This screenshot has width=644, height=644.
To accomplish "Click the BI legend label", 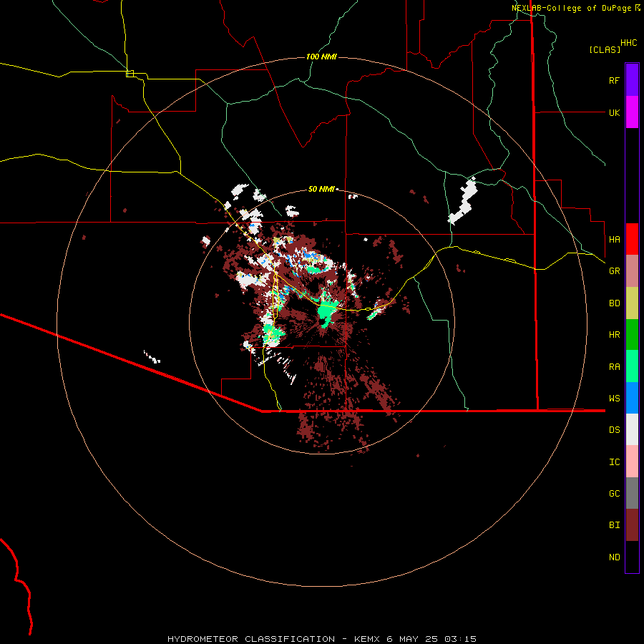I will pyautogui.click(x=614, y=525).
